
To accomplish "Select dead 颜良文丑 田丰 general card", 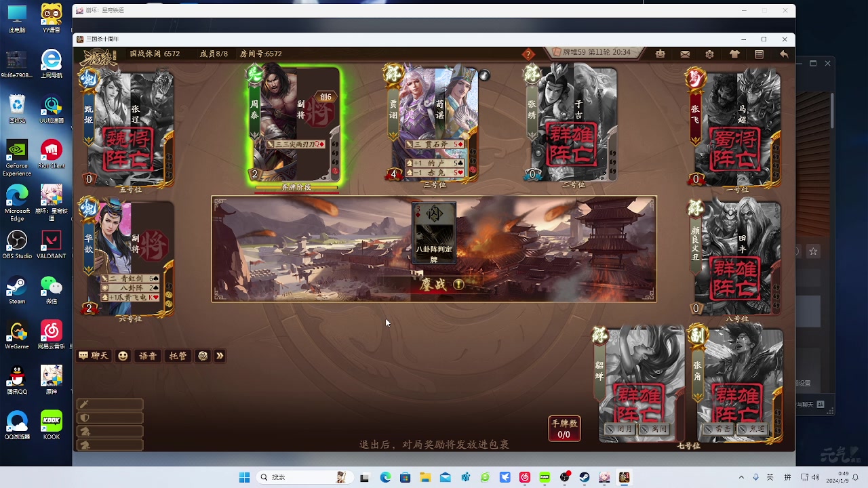I will (x=736, y=258).
